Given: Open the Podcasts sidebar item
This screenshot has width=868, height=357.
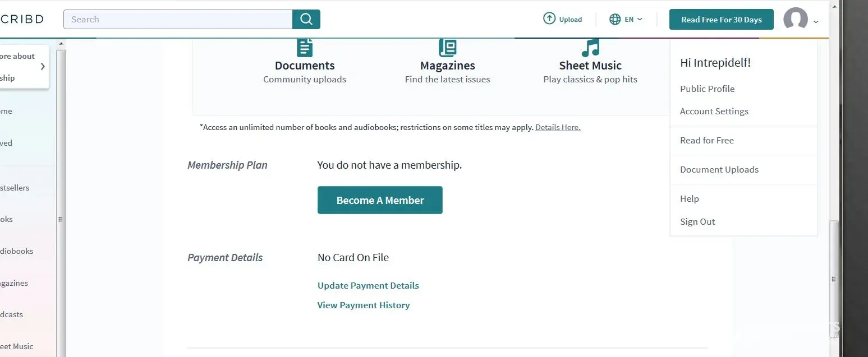Looking at the screenshot, I should pos(12,314).
